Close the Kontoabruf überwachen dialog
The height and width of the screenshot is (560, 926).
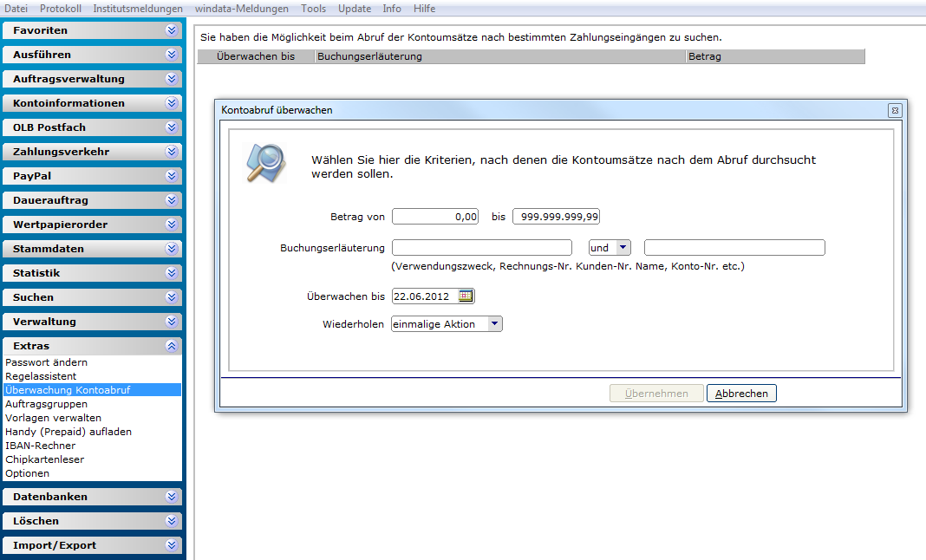click(895, 110)
